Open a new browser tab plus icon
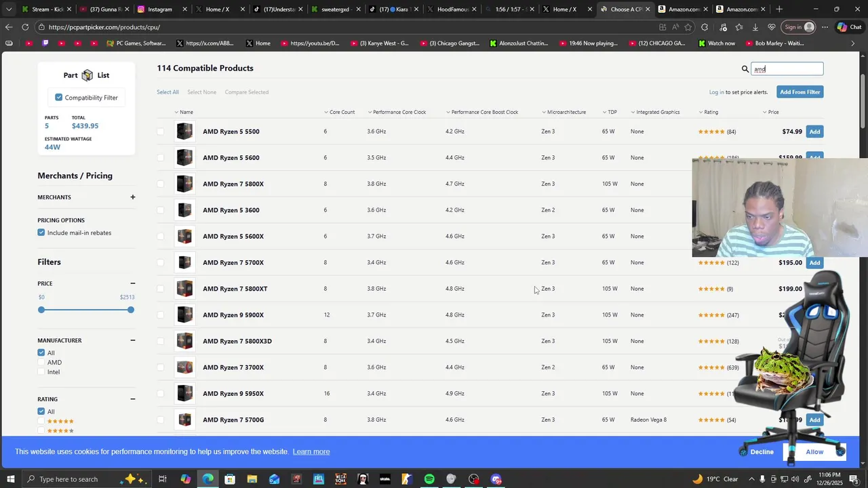The image size is (868, 488). [x=779, y=9]
